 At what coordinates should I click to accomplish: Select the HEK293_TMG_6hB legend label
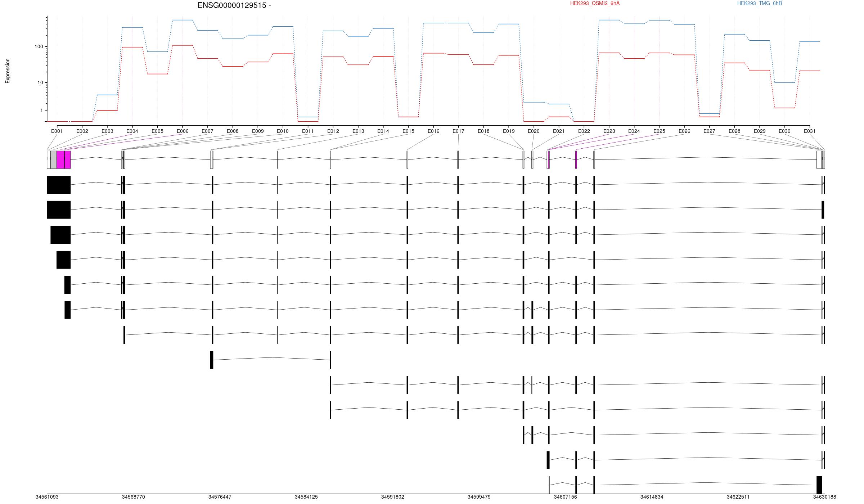(x=760, y=3)
